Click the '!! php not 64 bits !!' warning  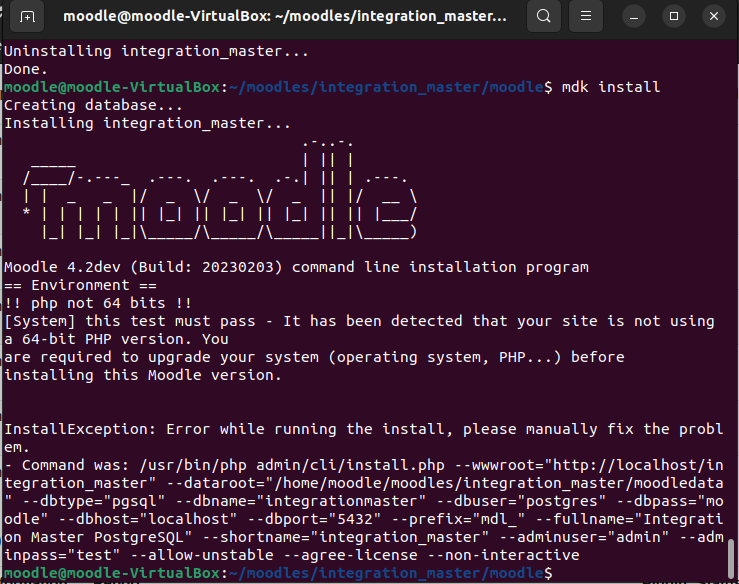[x=98, y=303]
